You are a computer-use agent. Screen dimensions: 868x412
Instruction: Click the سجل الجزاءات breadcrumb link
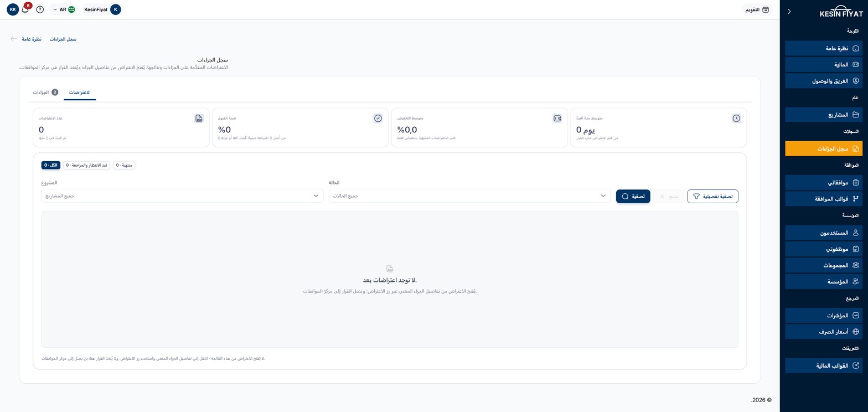click(63, 39)
